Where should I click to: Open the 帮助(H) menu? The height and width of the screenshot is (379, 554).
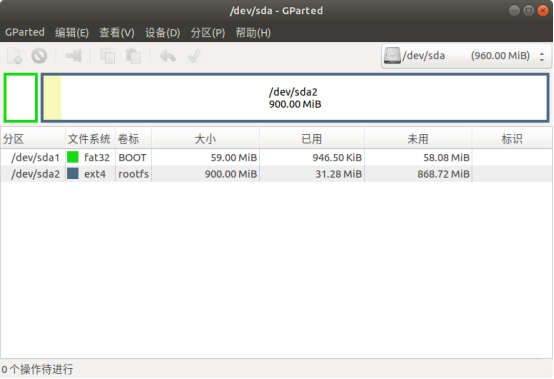tap(253, 32)
